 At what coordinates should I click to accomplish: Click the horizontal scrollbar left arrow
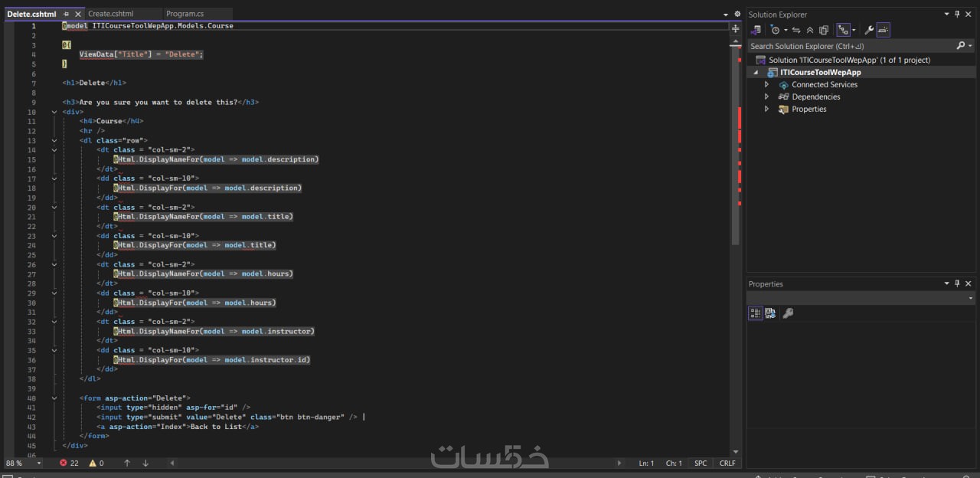tap(171, 463)
